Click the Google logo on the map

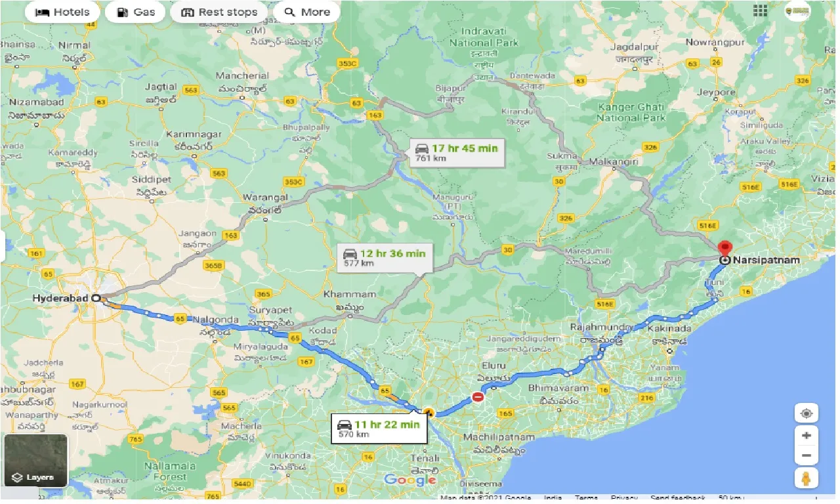[x=409, y=480]
